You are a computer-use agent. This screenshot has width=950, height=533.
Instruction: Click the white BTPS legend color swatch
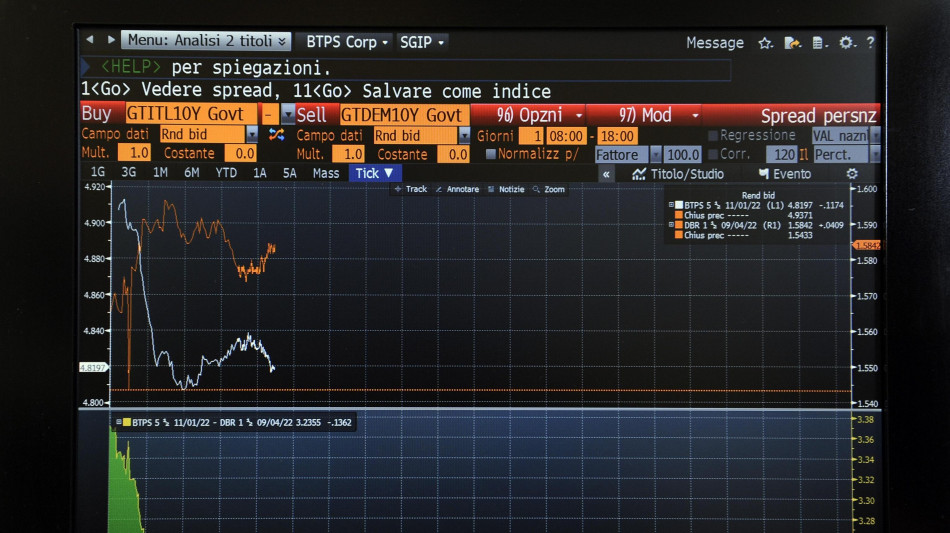tap(679, 205)
